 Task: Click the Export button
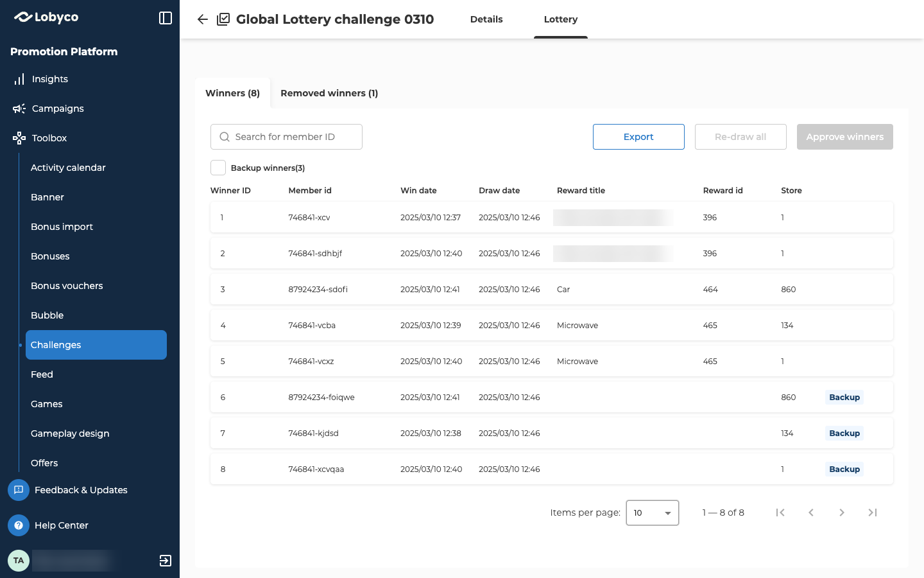pyautogui.click(x=638, y=137)
